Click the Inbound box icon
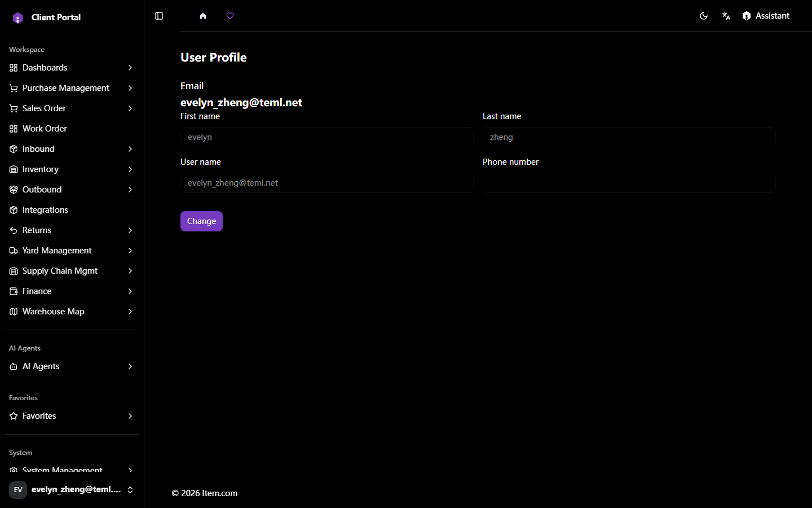The image size is (812, 508). pyautogui.click(x=14, y=149)
